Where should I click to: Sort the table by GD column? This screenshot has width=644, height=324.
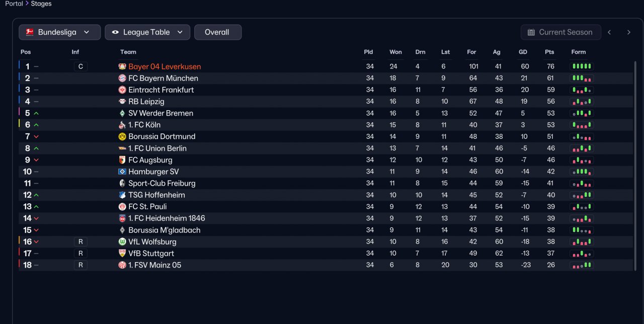point(523,52)
